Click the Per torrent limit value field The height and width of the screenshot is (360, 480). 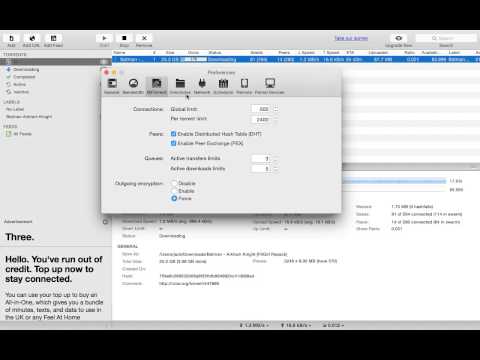pyautogui.click(x=261, y=119)
